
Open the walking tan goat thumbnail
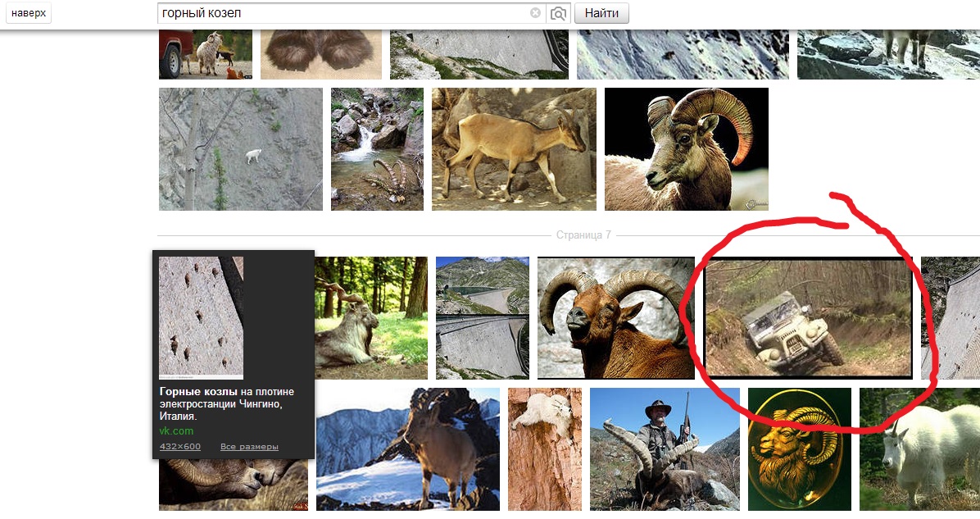point(514,149)
